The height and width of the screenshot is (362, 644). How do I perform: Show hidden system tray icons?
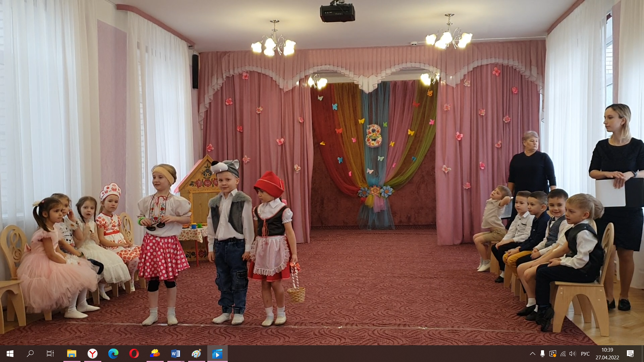532,354
